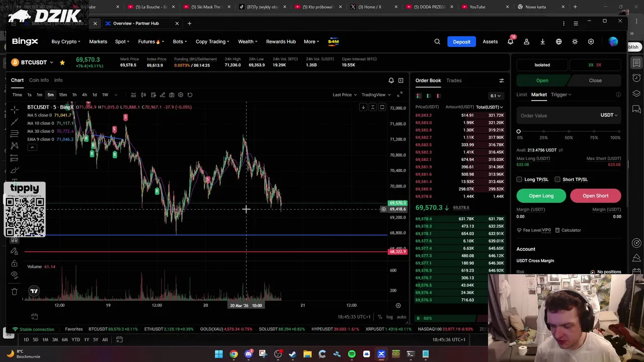Expand more timeframes arrow after 1W
The width and height of the screenshot is (644, 362).
pyautogui.click(x=116, y=95)
